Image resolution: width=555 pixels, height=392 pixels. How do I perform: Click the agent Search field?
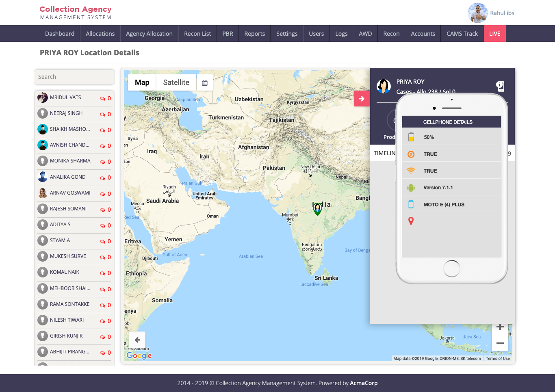tap(74, 77)
